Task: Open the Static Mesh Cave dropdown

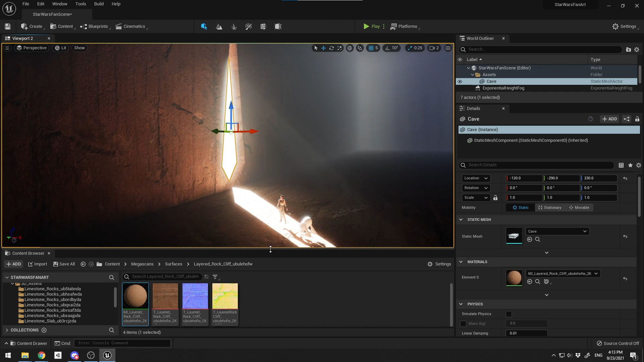Action: point(557,231)
